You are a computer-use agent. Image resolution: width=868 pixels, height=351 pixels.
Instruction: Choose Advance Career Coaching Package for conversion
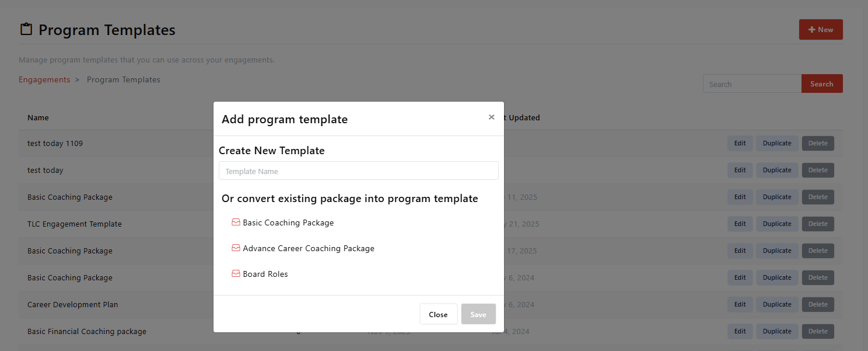coord(309,248)
